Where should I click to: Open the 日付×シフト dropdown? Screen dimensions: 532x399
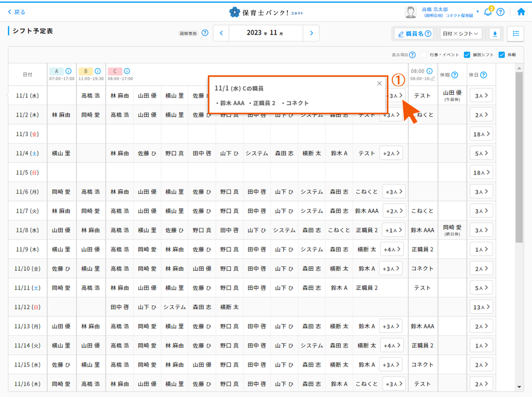click(x=461, y=34)
